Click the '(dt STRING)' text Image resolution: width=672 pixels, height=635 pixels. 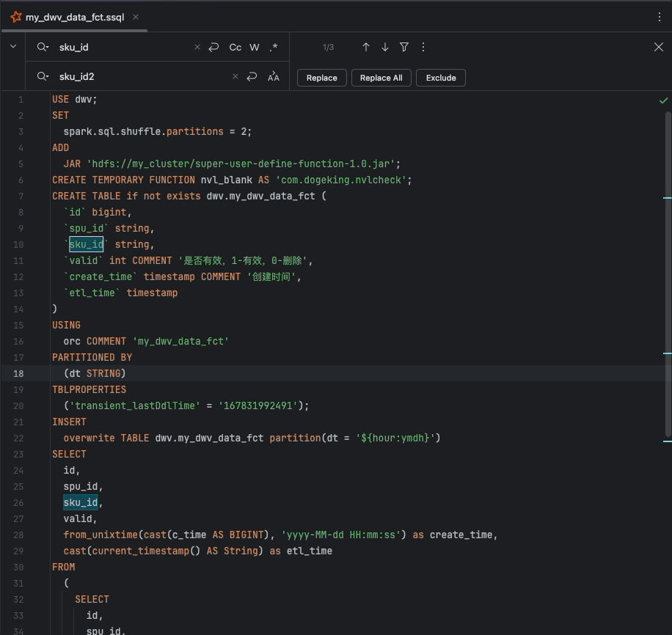tap(95, 374)
